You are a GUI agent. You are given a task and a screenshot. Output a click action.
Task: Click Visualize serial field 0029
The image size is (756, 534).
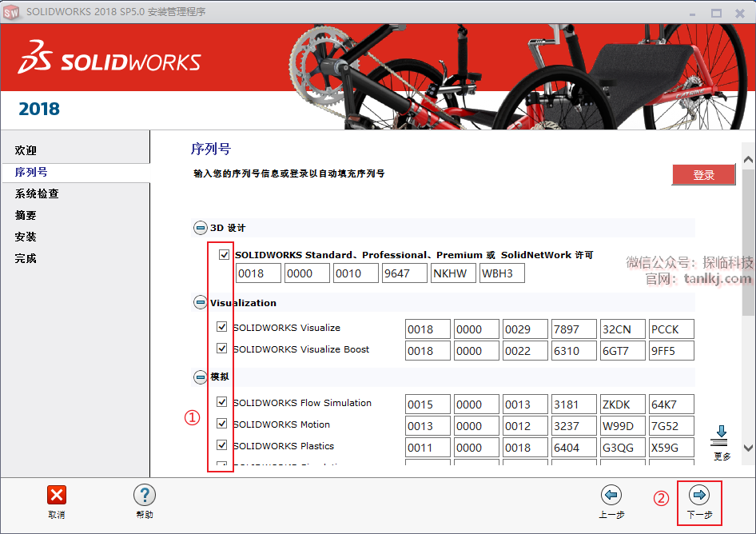point(525,329)
